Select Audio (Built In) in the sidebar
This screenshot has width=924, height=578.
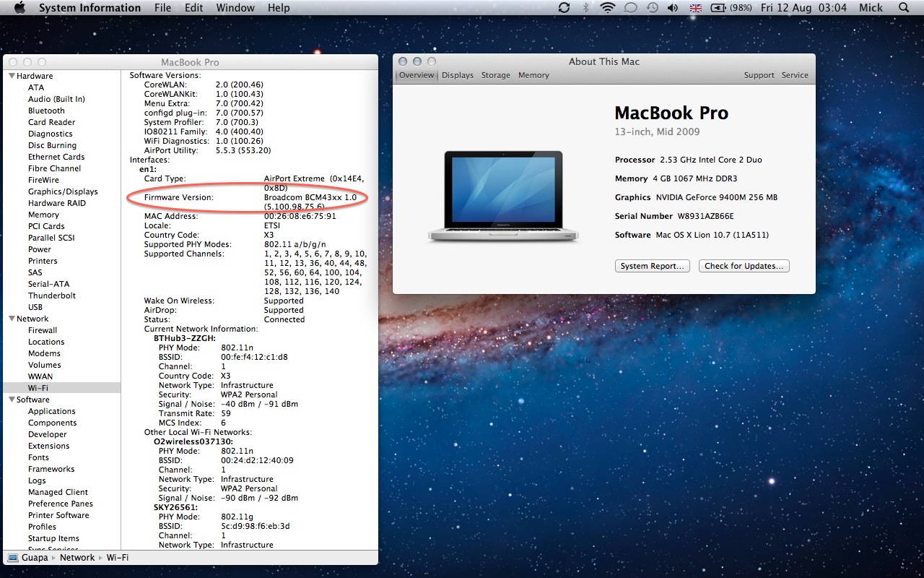click(x=56, y=99)
